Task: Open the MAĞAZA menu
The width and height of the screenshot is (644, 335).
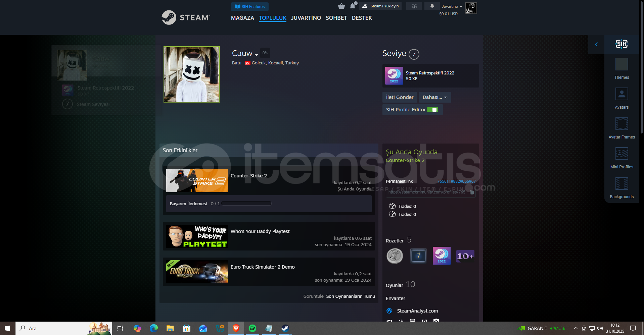Action: tap(242, 18)
